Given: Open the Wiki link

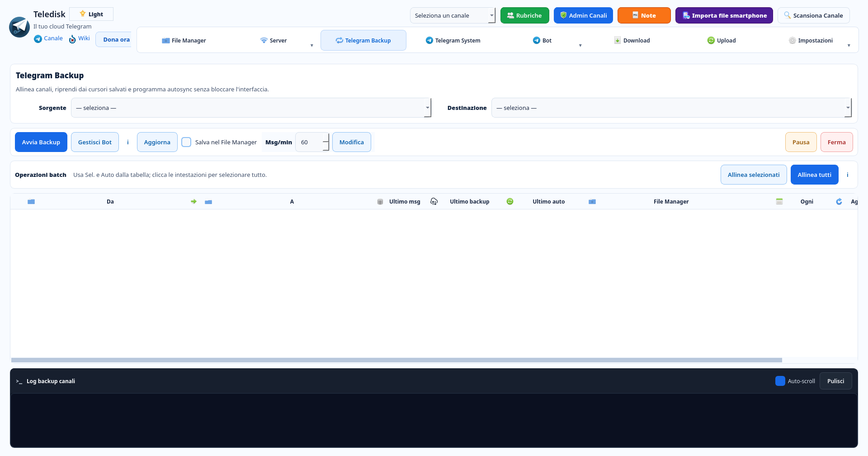Looking at the screenshot, I should pyautogui.click(x=80, y=38).
